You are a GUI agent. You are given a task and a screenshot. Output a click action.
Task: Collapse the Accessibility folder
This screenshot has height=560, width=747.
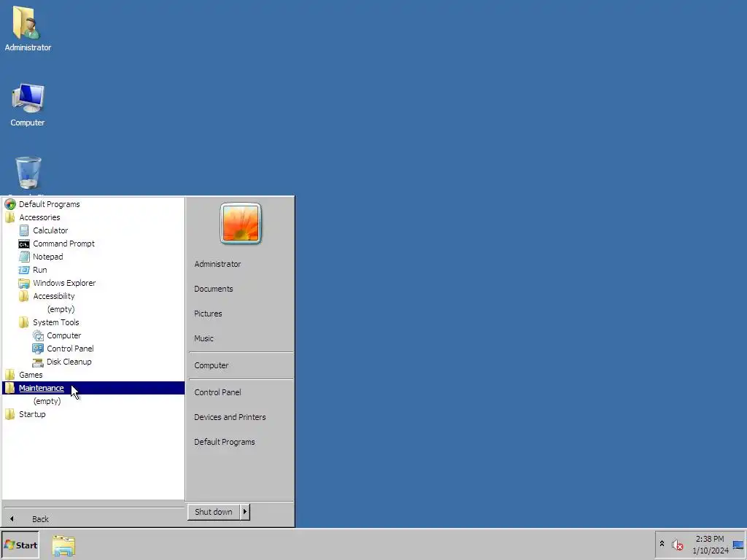[x=47, y=296]
